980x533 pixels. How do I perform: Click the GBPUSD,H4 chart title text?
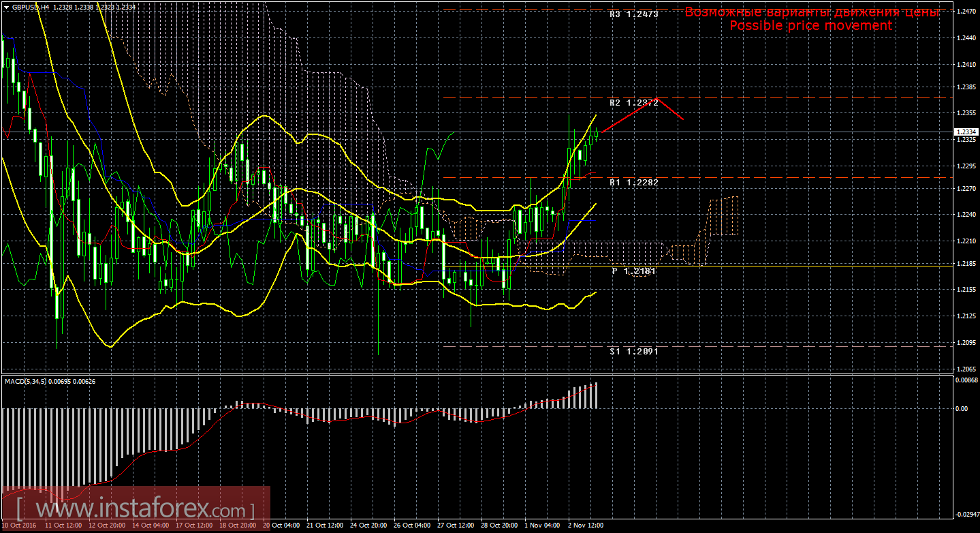(x=31, y=7)
